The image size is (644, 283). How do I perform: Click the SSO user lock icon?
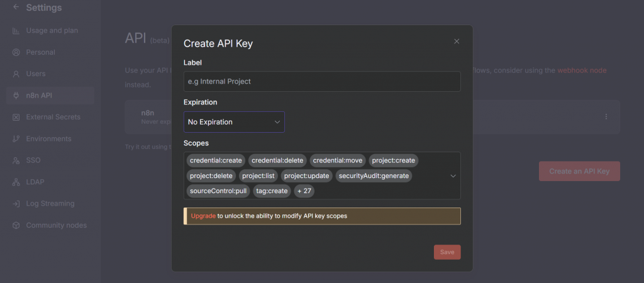tap(16, 160)
